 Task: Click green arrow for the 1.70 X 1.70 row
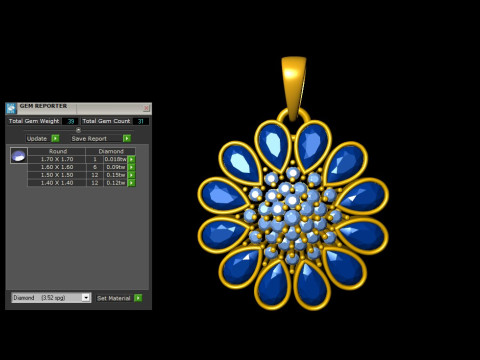[131, 159]
